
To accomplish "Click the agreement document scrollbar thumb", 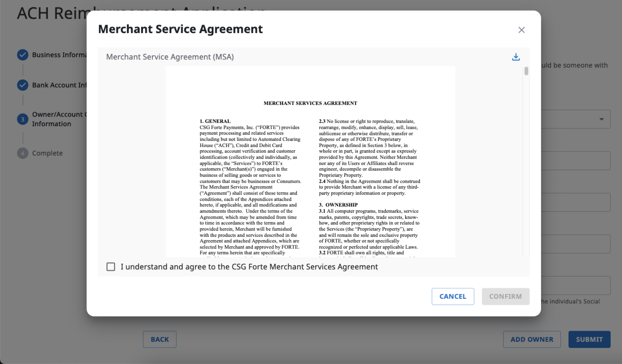I will (x=526, y=71).
